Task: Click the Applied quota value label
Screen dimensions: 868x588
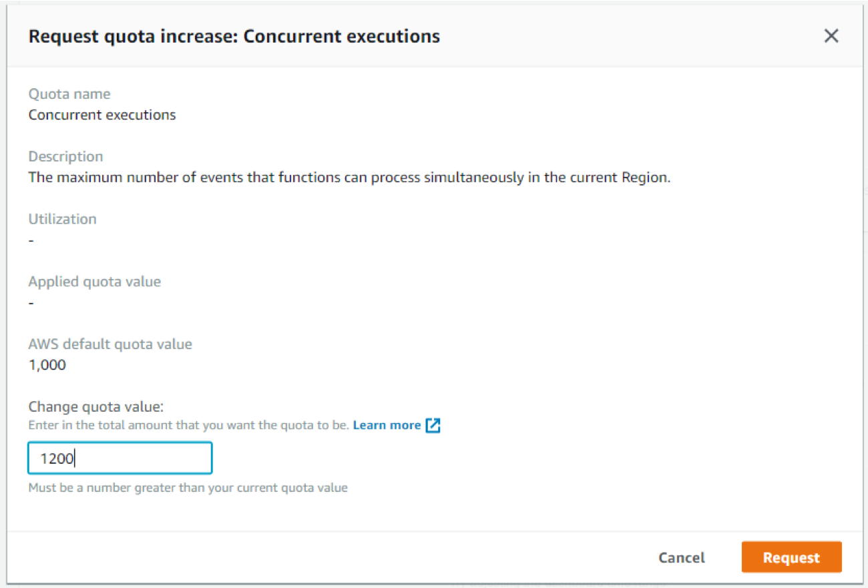Action: pos(94,282)
